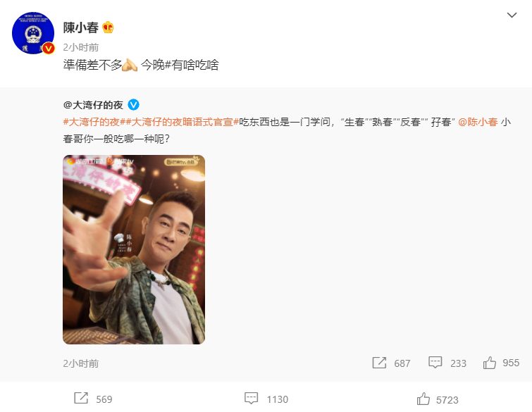
Task: Click the crown member badge beside 陳小春
Action: coord(108,27)
